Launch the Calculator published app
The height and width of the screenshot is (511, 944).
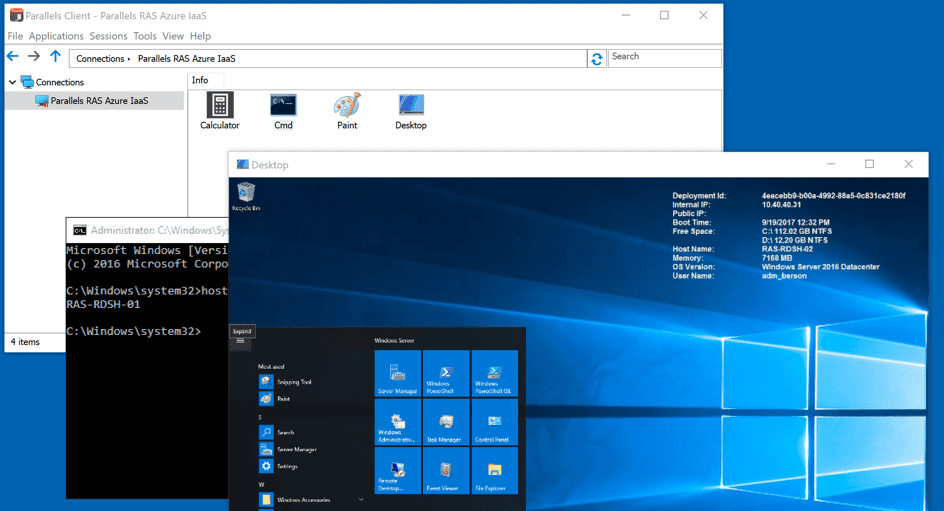[220, 111]
